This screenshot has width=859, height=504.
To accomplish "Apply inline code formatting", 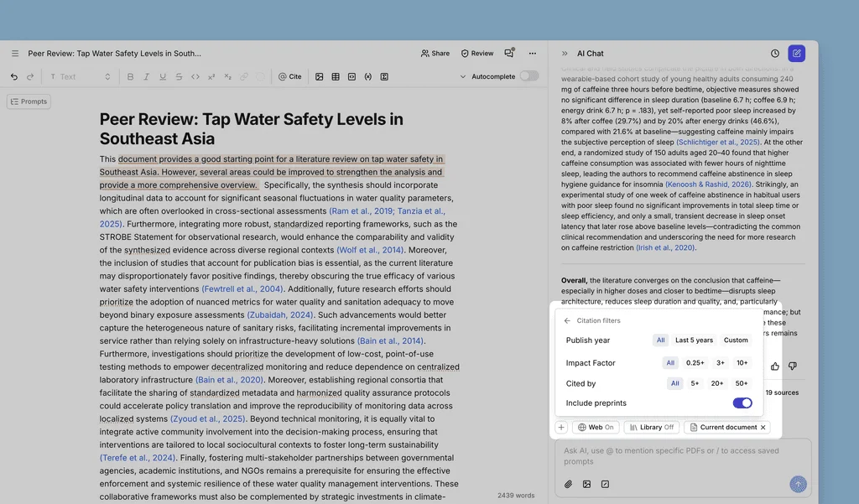I will tap(195, 76).
